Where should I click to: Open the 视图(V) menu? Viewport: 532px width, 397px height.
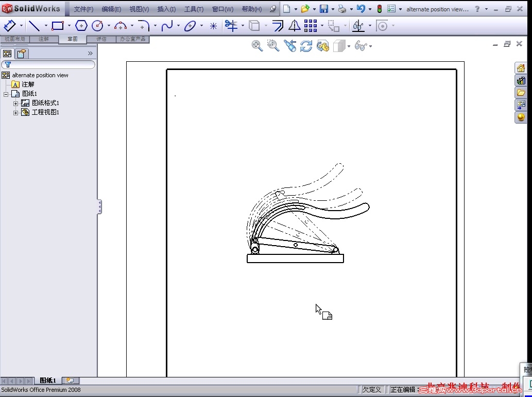[x=139, y=9]
